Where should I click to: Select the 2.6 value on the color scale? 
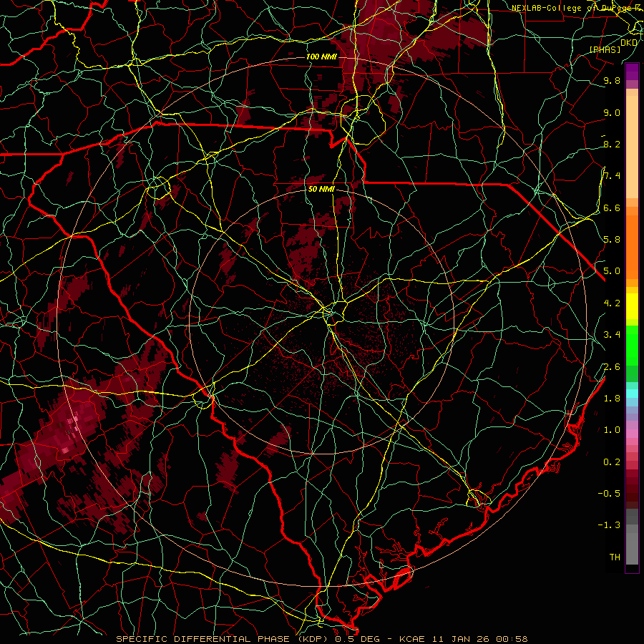coord(612,367)
